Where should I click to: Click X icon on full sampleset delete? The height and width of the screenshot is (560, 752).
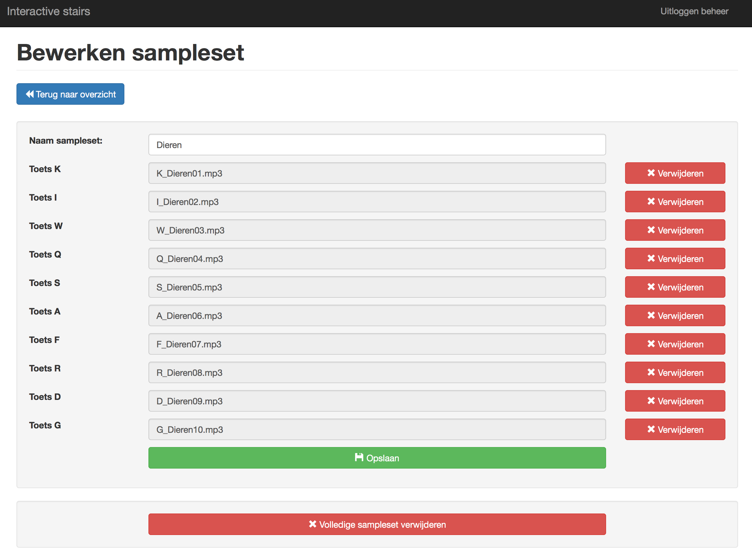click(x=312, y=524)
